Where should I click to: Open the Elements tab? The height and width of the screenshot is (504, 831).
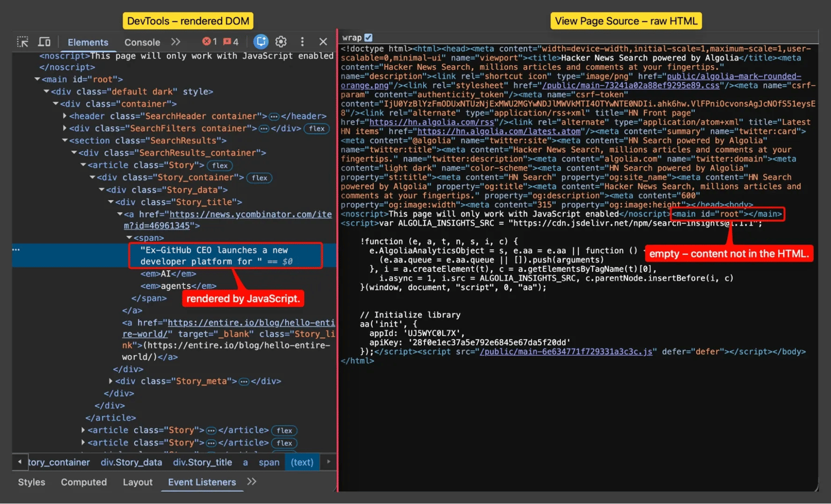click(x=88, y=42)
